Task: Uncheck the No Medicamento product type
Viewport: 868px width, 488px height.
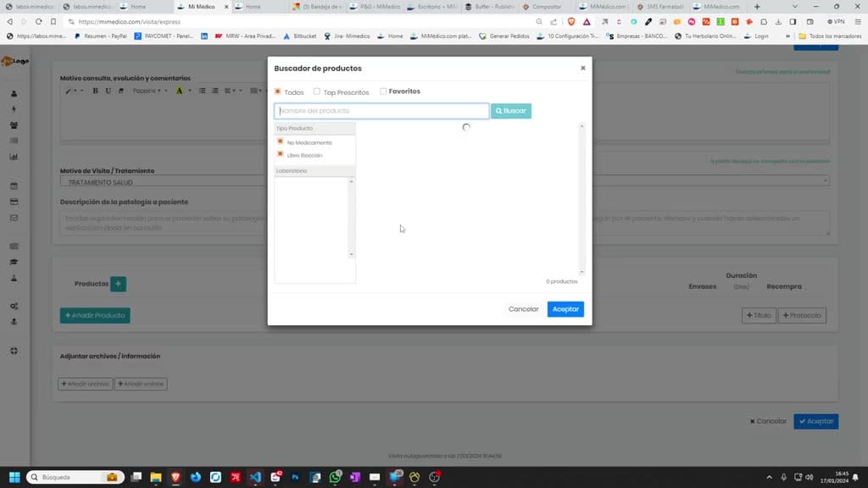Action: 280,141
